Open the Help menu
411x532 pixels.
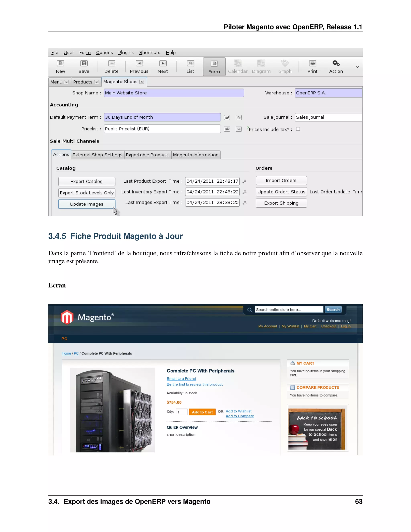(171, 52)
